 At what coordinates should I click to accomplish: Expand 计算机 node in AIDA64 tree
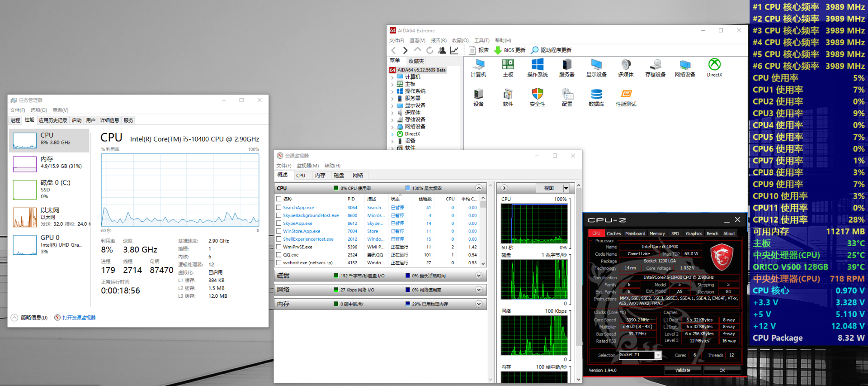click(x=392, y=77)
